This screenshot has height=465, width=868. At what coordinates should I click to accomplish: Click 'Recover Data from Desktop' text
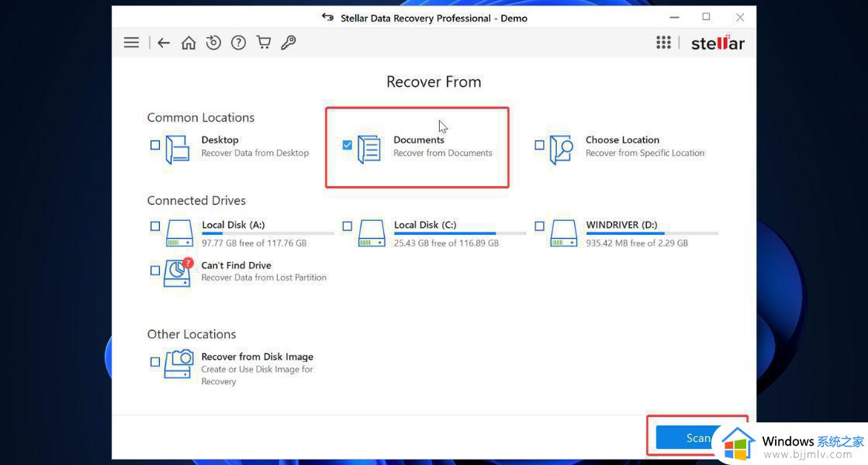pyautogui.click(x=255, y=153)
